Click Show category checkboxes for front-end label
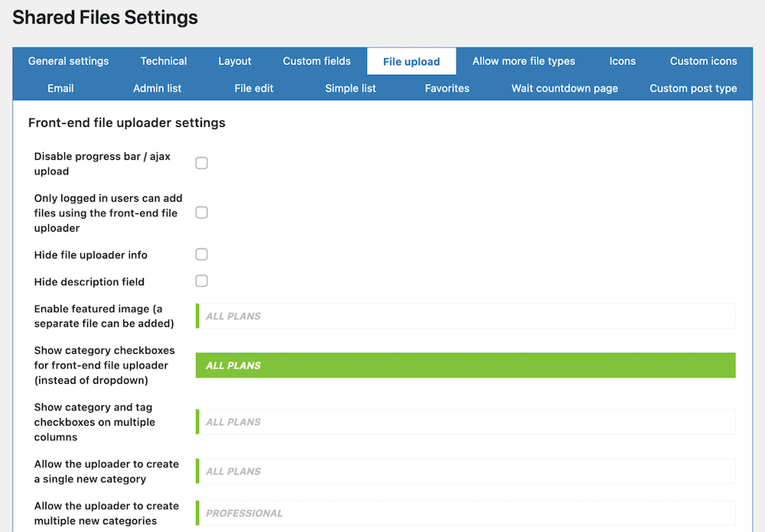The height and width of the screenshot is (532, 765). [x=104, y=365]
